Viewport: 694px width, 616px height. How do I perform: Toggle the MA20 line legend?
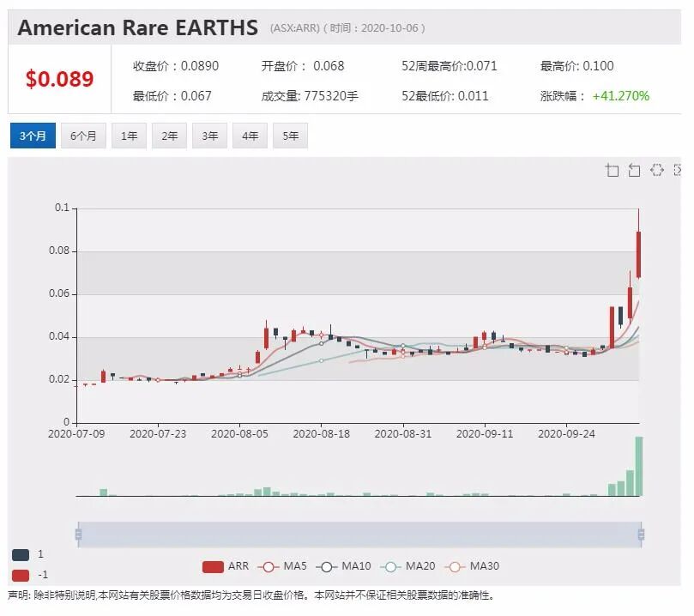click(407, 566)
